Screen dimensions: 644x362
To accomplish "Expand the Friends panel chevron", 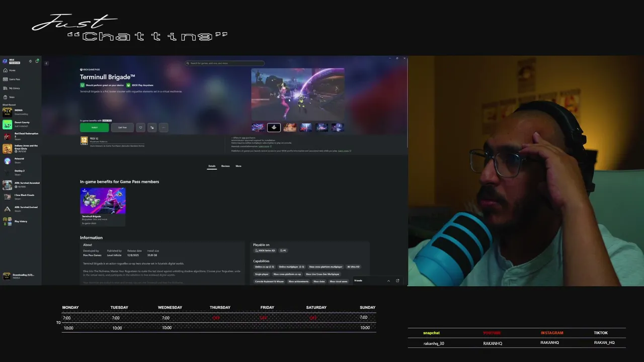I will pos(388,281).
